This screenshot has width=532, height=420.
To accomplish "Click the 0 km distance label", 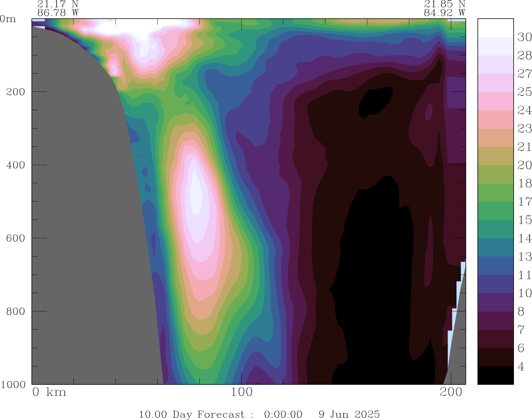I will click(x=49, y=392).
